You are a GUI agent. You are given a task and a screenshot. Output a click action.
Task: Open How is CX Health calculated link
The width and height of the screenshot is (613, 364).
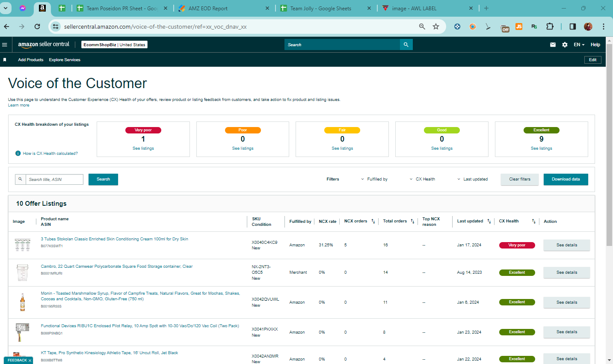50,154
